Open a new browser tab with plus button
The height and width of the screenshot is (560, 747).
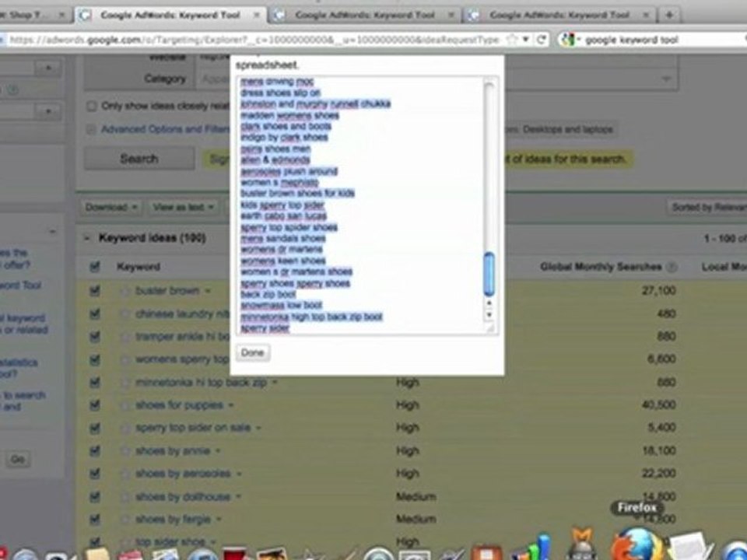point(669,15)
